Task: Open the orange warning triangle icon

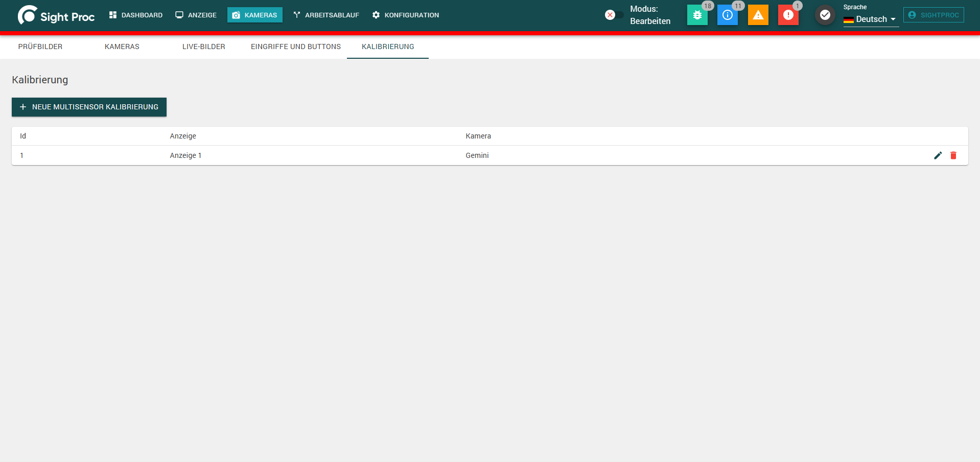Action: pos(758,15)
